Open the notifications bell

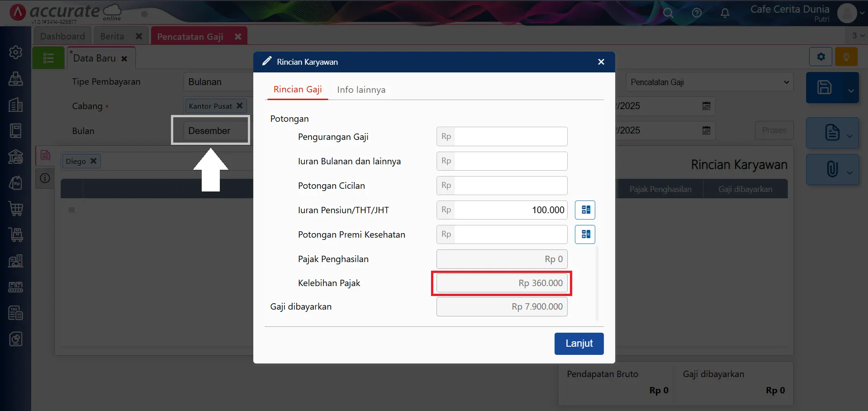coord(725,13)
